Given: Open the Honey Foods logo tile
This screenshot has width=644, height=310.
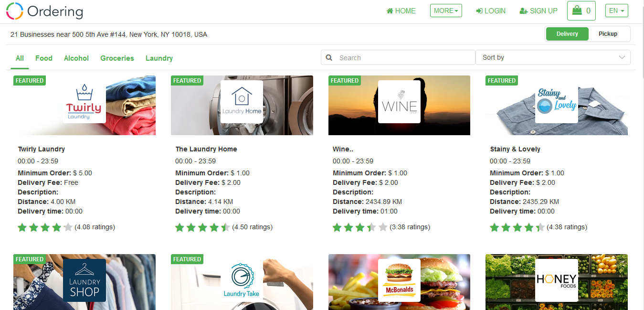Looking at the screenshot, I should tap(557, 280).
